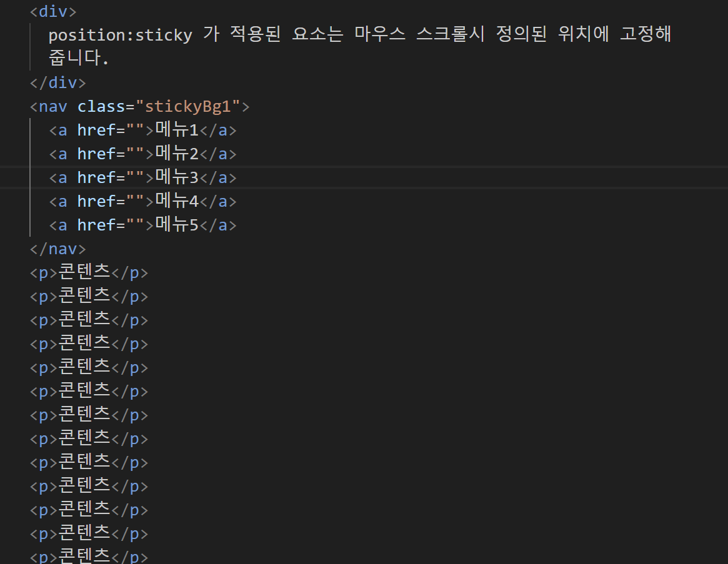This screenshot has height=564, width=728.
Task: Click the word '마우스' in the sentence
Action: 380,34
